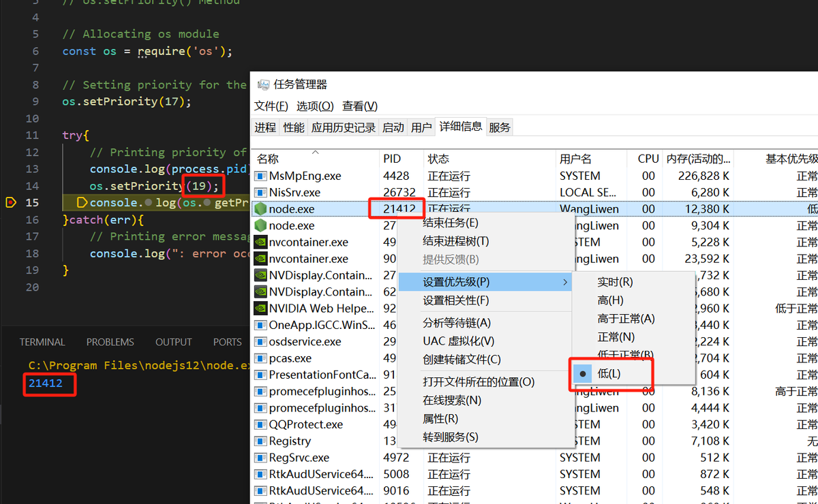Click the Registry process icon
818x504 pixels.
pyautogui.click(x=260, y=441)
